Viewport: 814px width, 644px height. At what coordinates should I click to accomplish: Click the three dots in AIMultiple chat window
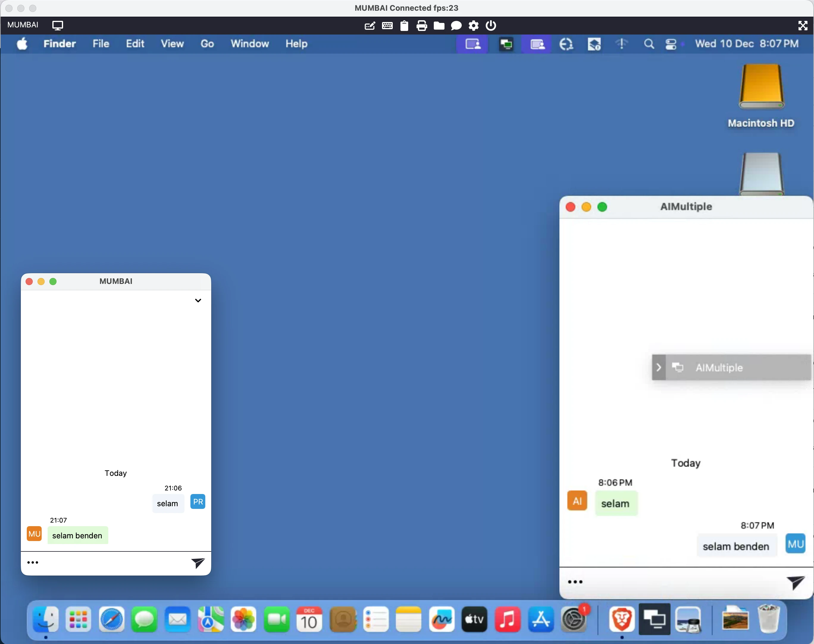pos(575,582)
